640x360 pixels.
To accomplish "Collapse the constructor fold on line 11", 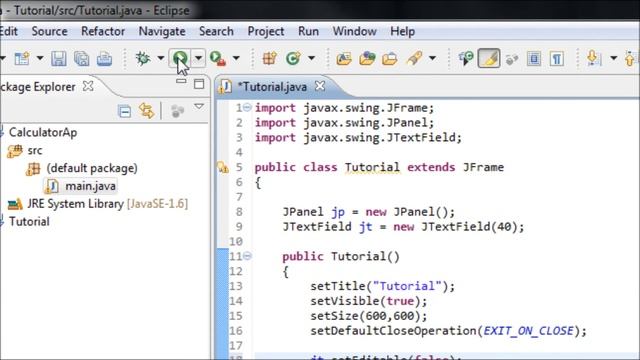I will (247, 256).
